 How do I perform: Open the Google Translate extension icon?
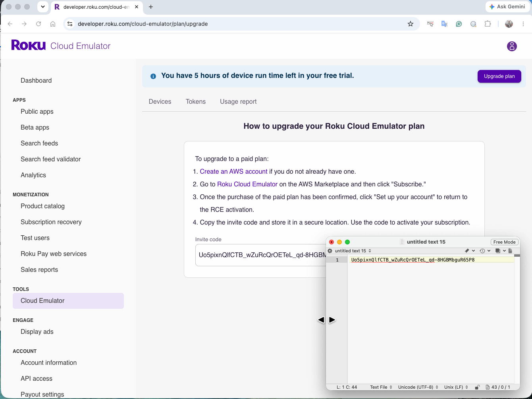[x=444, y=24]
